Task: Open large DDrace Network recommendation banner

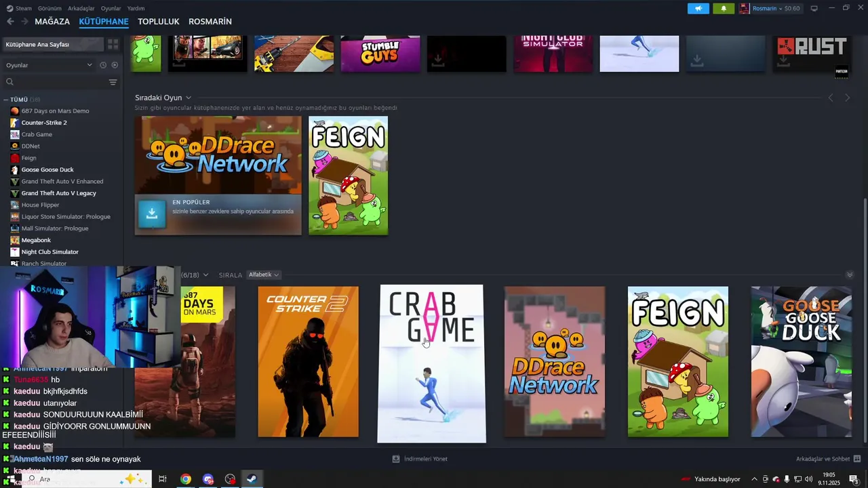Action: 218,175
